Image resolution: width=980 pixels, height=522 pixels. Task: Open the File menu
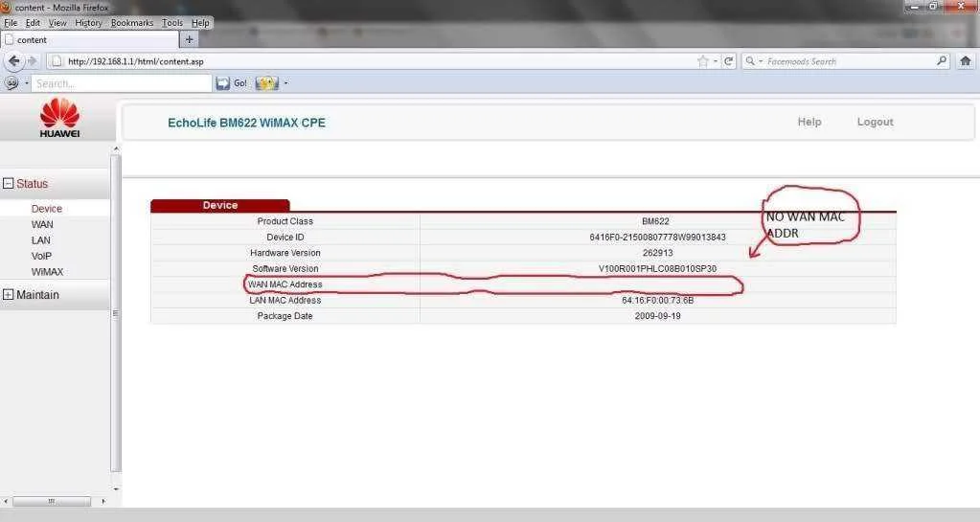click(11, 22)
